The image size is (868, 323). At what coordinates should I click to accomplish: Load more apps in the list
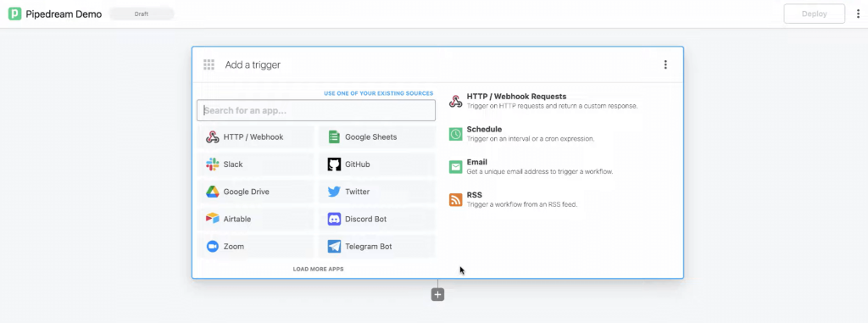coord(319,270)
